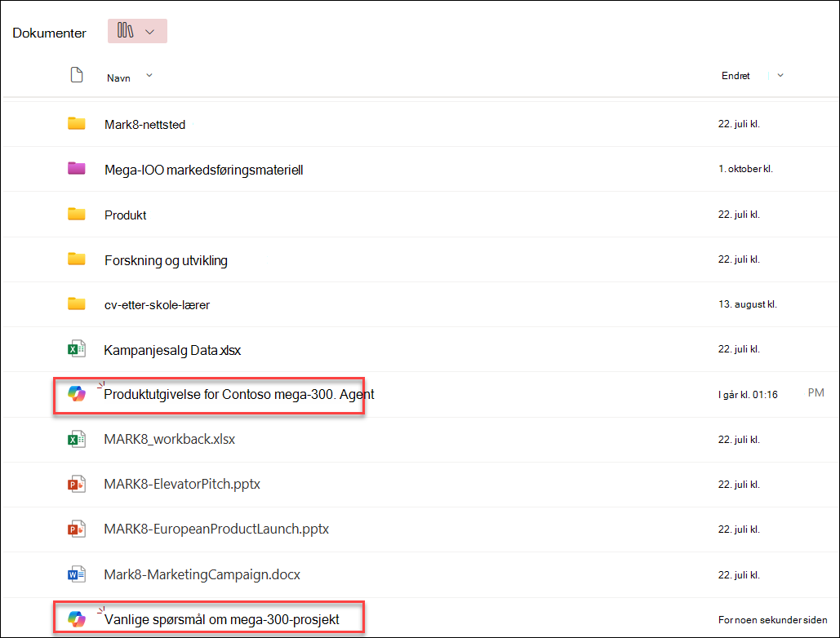Viewport: 840px width, 638px height.
Task: Click the Excel icon for Kampanjesalg Data.xlsx
Action: tap(77, 349)
